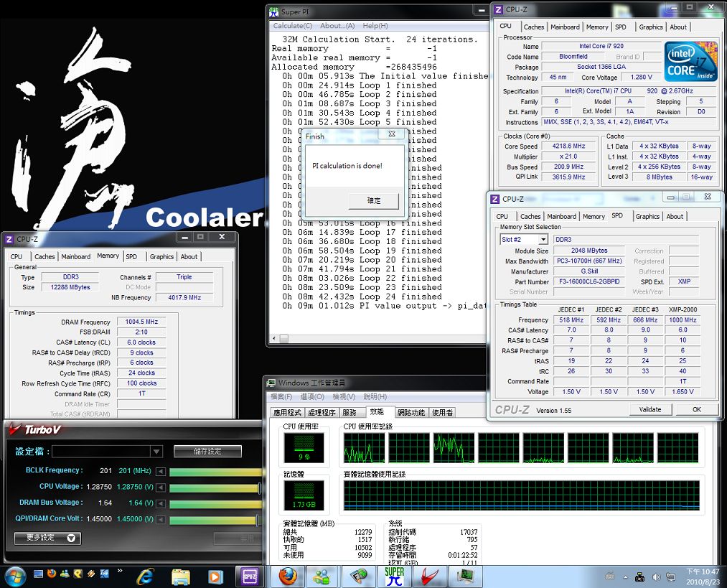727x588 pixels.
Task: Launch Internet Explorer from the taskbar
Action: pyautogui.click(x=145, y=577)
